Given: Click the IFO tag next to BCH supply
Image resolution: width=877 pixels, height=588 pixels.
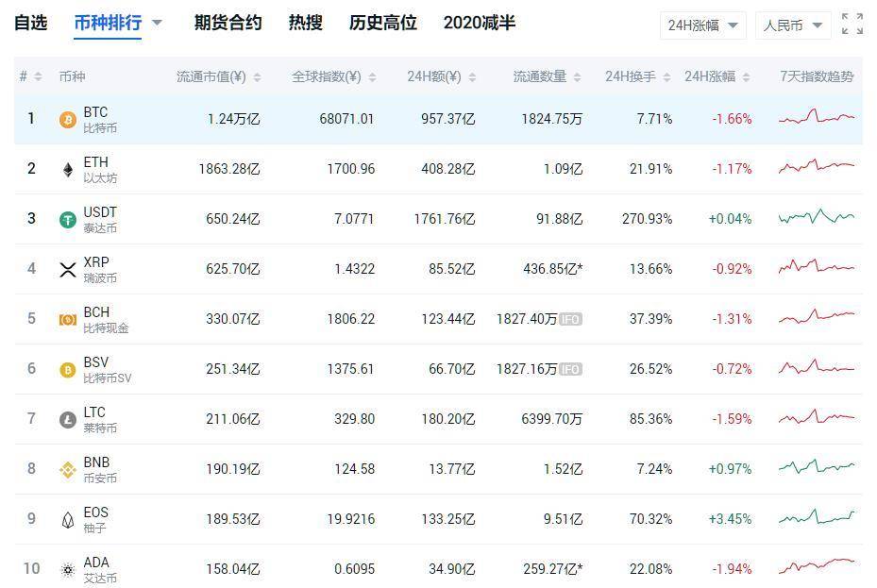Looking at the screenshot, I should click(x=572, y=319).
